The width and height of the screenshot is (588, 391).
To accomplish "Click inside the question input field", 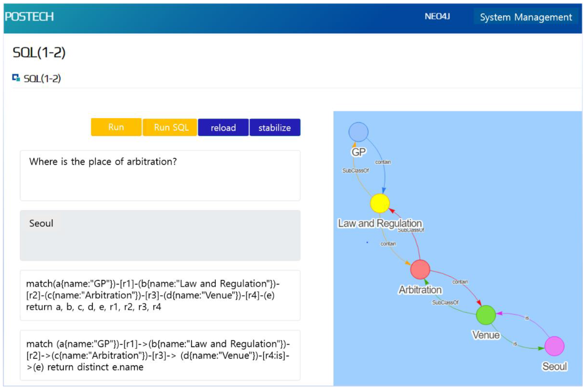I will point(160,175).
